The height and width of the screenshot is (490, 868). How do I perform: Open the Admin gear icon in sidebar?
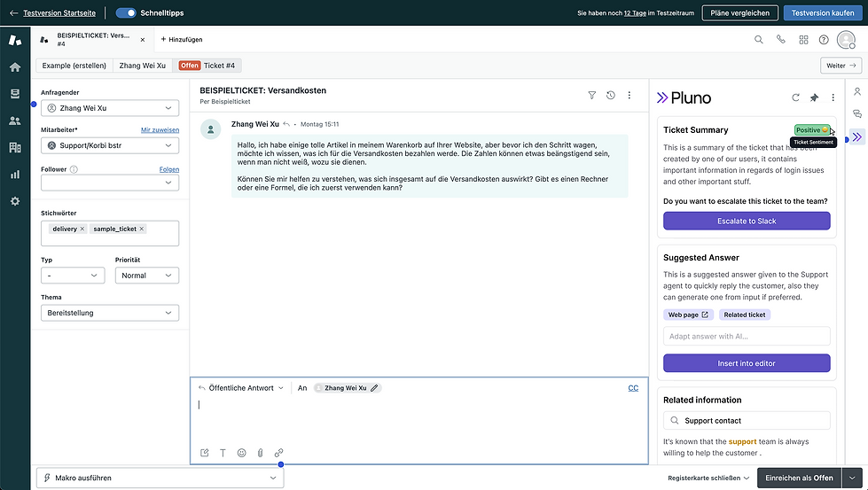coord(15,201)
